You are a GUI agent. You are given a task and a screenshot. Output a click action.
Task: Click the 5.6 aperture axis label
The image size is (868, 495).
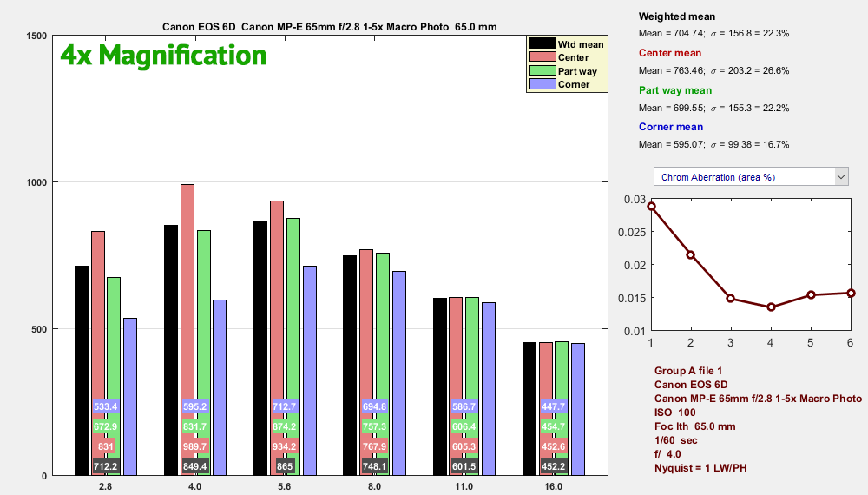click(285, 486)
